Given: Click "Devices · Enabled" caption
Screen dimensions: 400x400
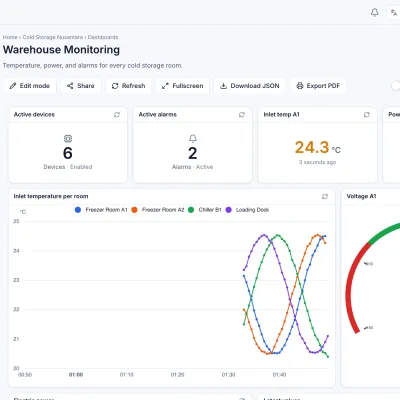Looking at the screenshot, I should tap(68, 167).
